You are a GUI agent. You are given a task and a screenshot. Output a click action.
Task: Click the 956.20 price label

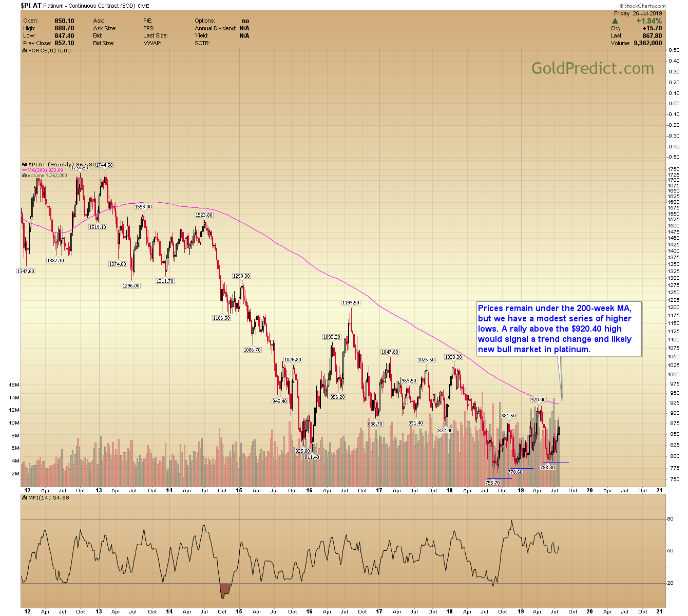pos(337,397)
